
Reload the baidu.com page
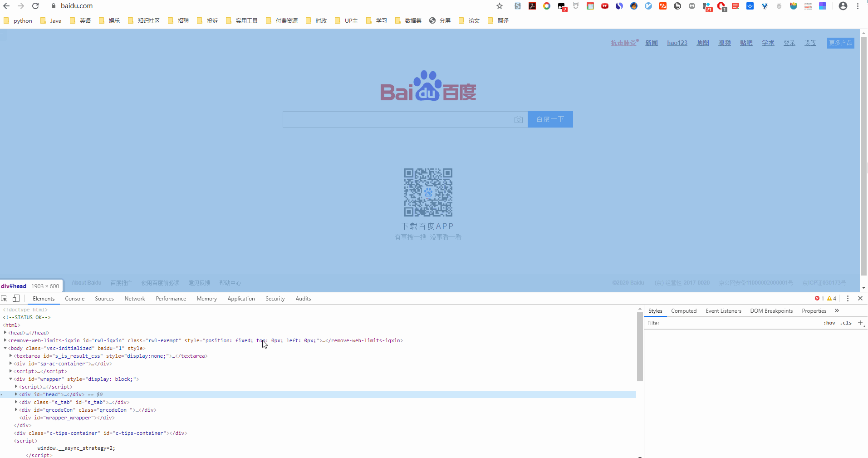(35, 6)
